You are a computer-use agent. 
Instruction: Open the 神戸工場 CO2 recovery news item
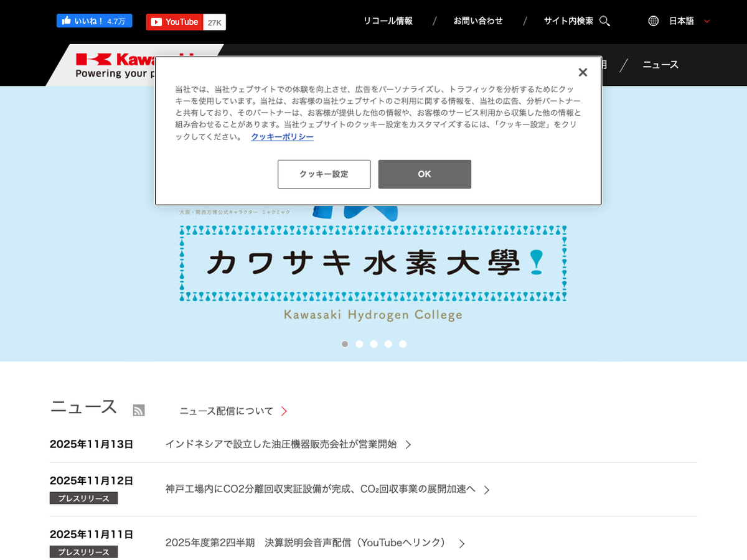tap(320, 489)
